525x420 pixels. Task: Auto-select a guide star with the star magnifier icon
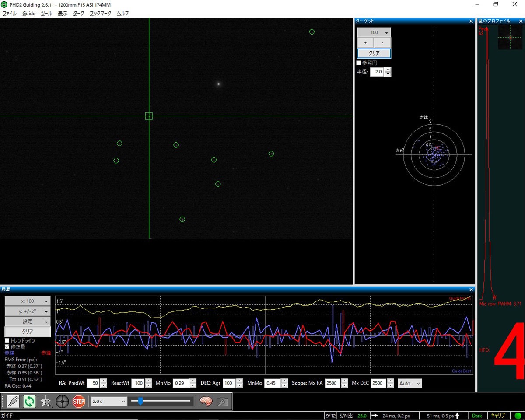tap(46, 401)
